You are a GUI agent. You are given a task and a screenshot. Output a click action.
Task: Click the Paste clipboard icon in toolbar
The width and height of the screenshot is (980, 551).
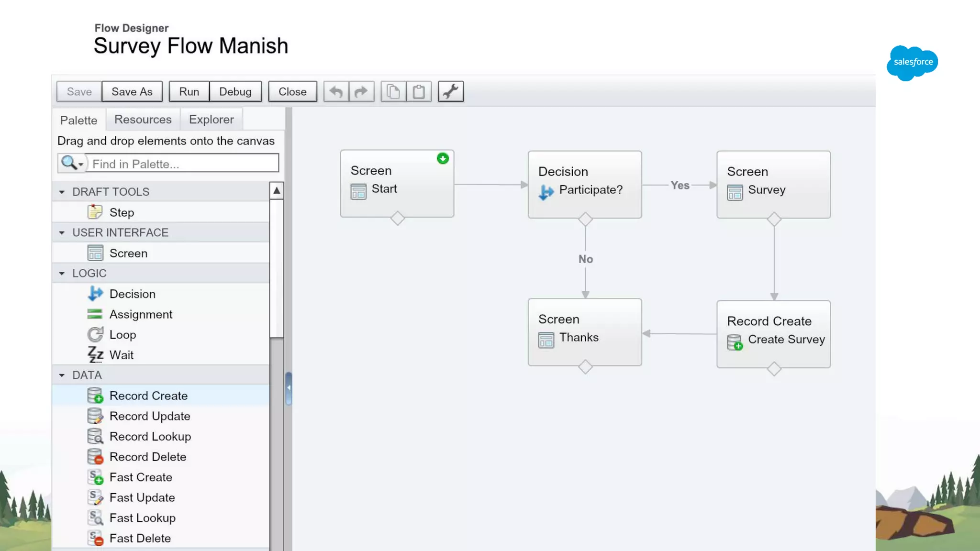click(x=419, y=91)
